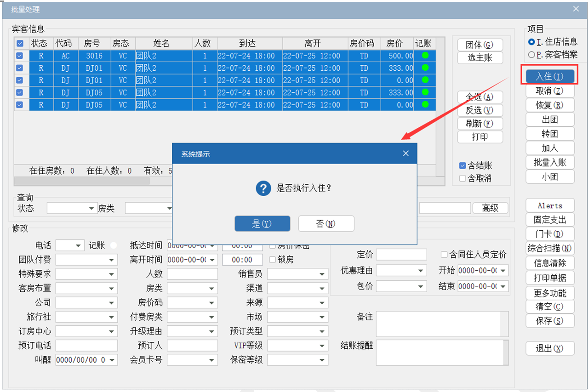Image resolution: width=588 pixels, height=392 pixels.
Task: Enable the 含取消 checkbox
Action: tap(462, 178)
